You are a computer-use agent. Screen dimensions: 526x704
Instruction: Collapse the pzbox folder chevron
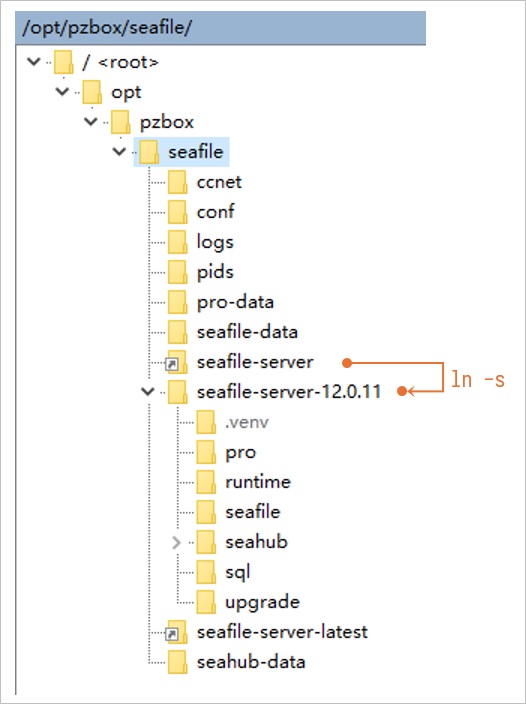(x=91, y=121)
